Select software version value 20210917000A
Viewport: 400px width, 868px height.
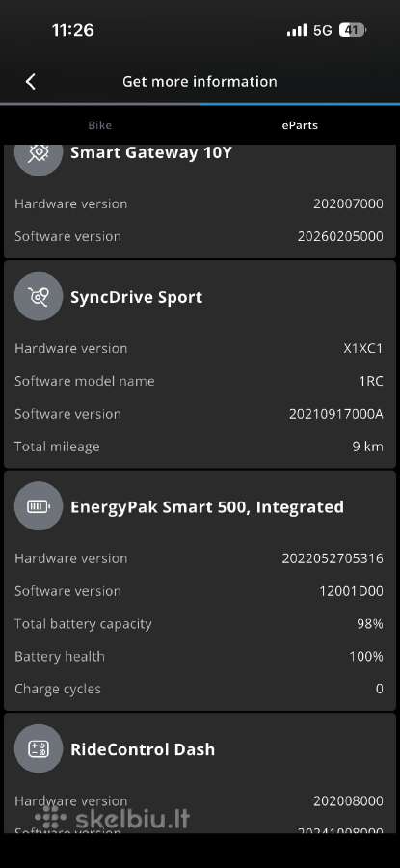(336, 414)
